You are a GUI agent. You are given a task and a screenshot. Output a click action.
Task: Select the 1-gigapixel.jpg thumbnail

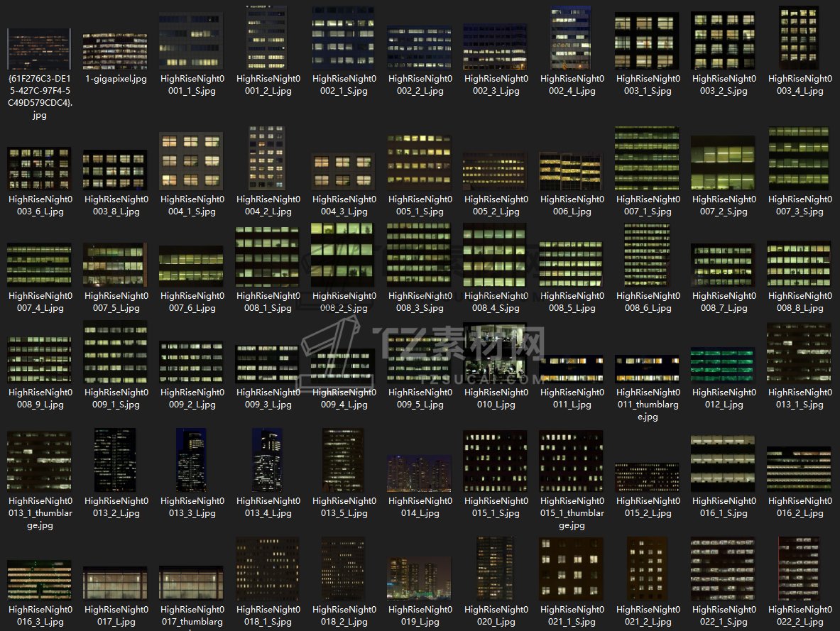(x=115, y=51)
